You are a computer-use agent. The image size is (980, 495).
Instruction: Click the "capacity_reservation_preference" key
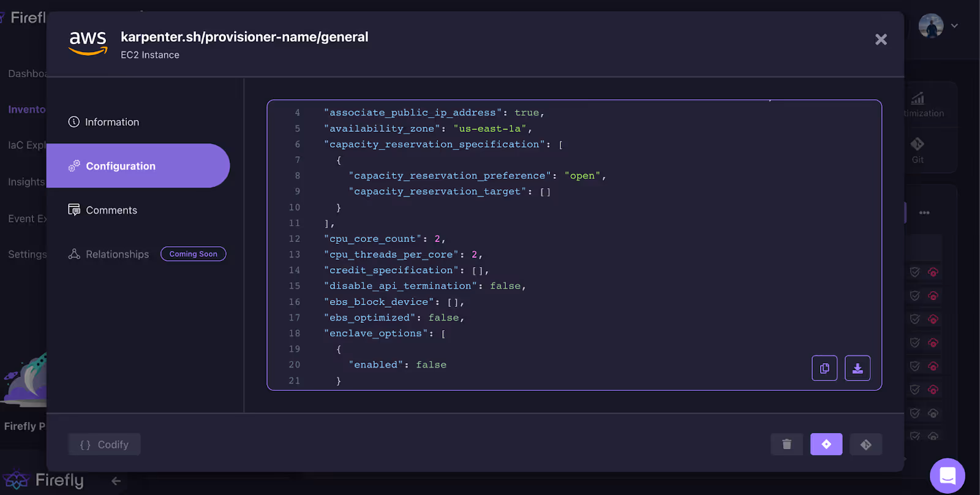[450, 176]
